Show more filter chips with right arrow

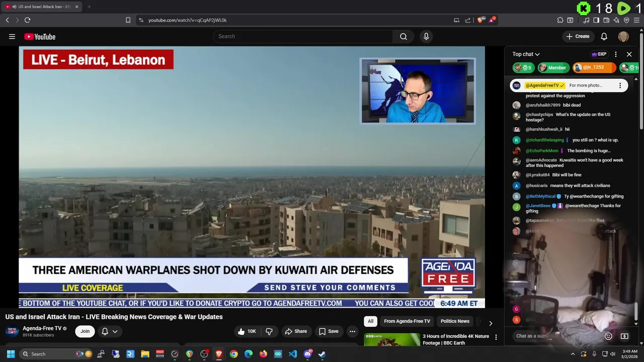(x=491, y=323)
